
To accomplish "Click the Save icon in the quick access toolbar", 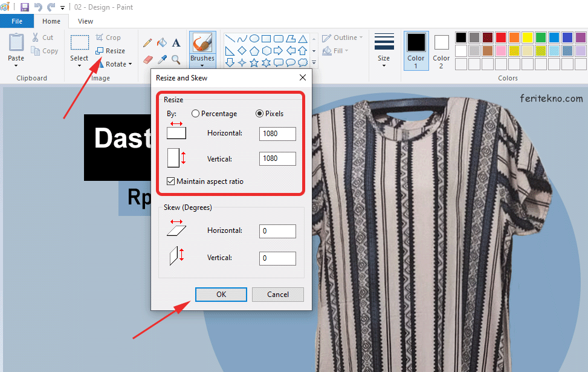I will point(25,7).
